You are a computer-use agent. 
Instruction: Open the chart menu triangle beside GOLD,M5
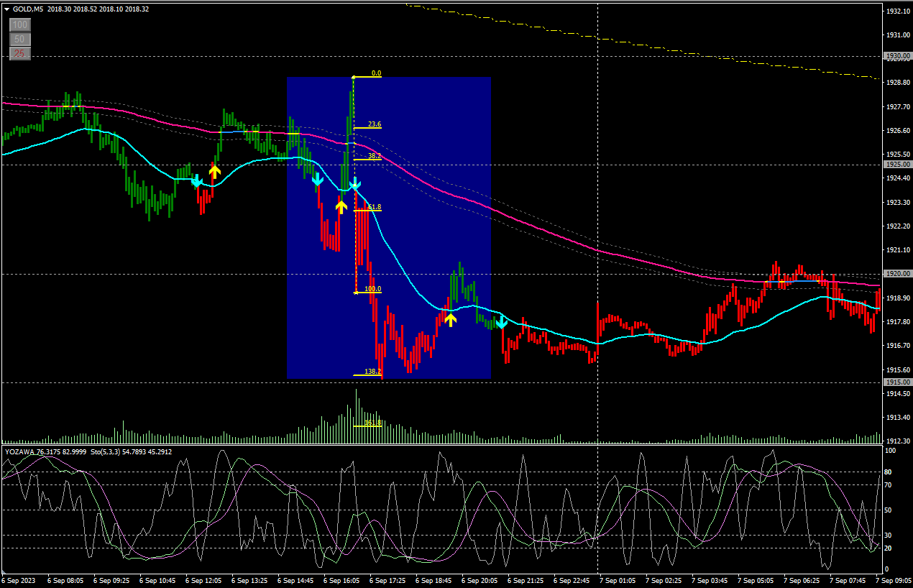tap(6, 9)
